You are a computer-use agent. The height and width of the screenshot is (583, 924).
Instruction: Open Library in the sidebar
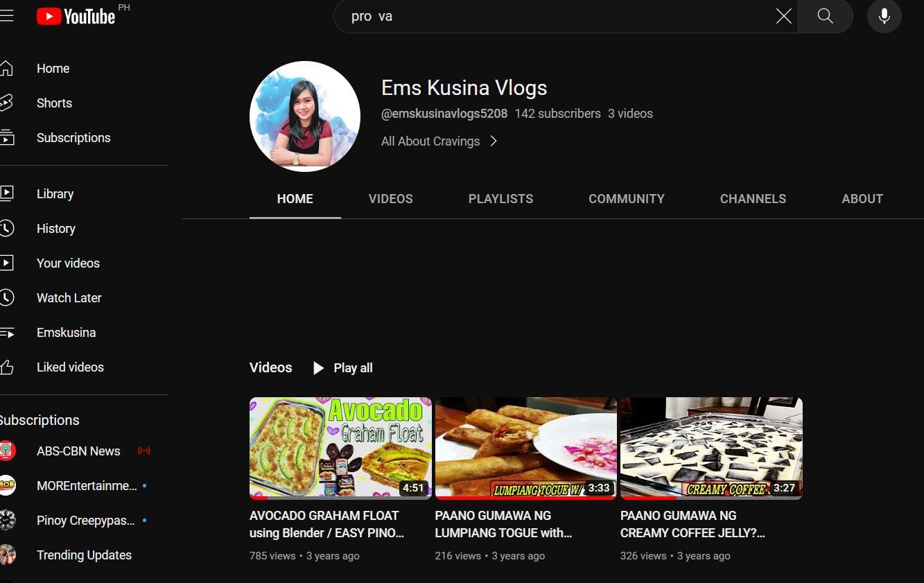click(x=55, y=194)
